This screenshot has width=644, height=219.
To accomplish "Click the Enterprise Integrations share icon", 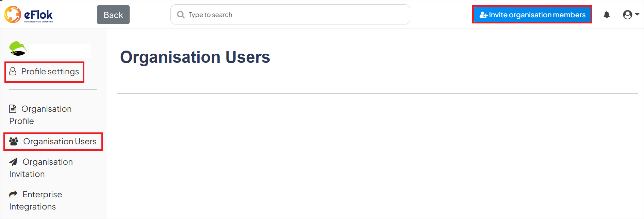I will click(13, 194).
